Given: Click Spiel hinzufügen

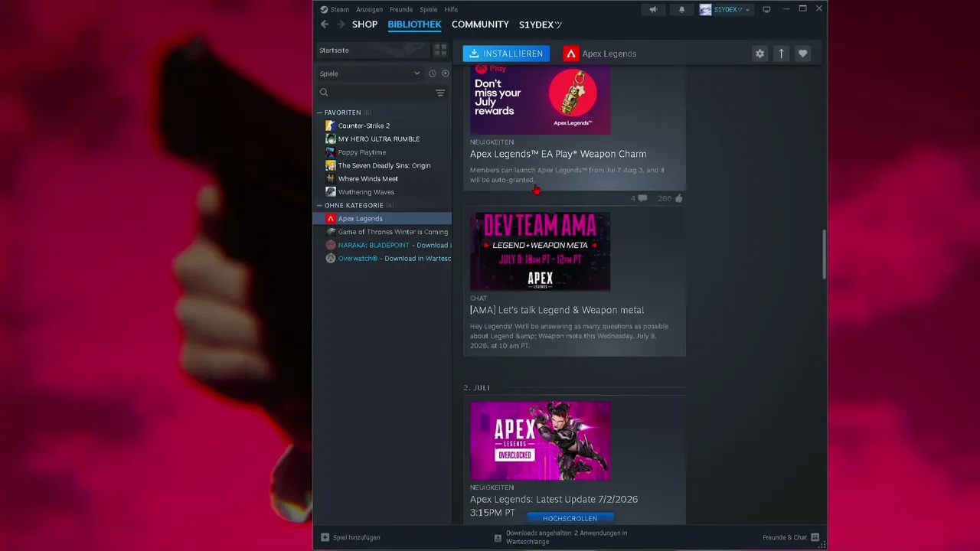Looking at the screenshot, I should tap(351, 537).
